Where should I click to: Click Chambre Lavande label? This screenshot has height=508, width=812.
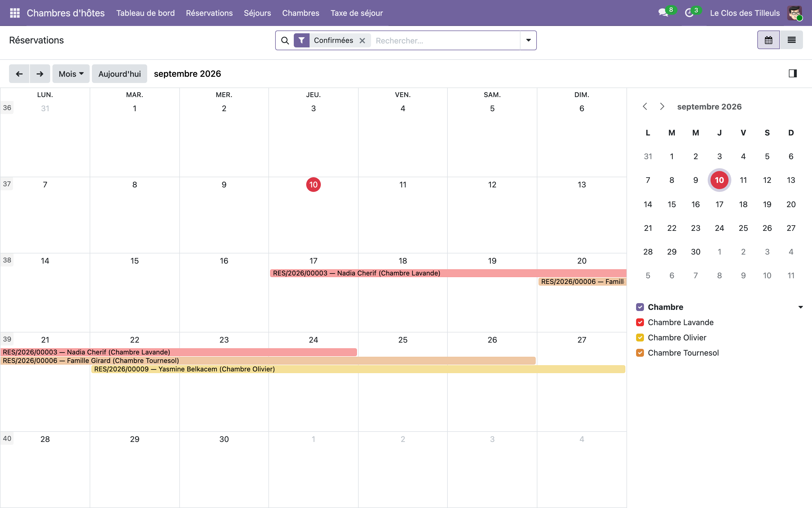pos(680,322)
